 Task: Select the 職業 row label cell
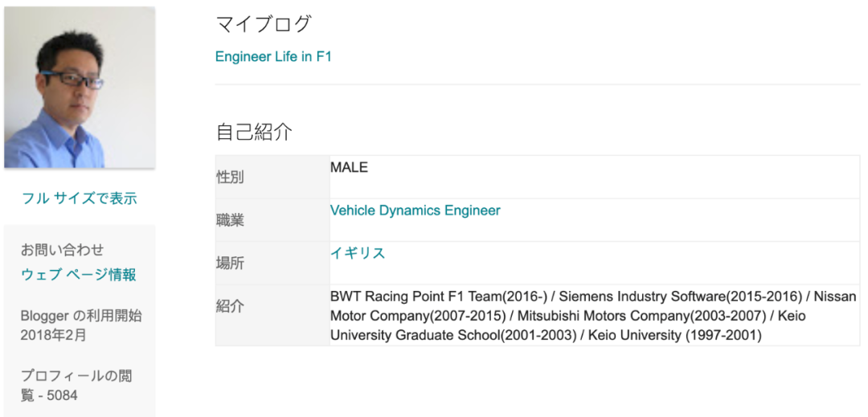231,220
